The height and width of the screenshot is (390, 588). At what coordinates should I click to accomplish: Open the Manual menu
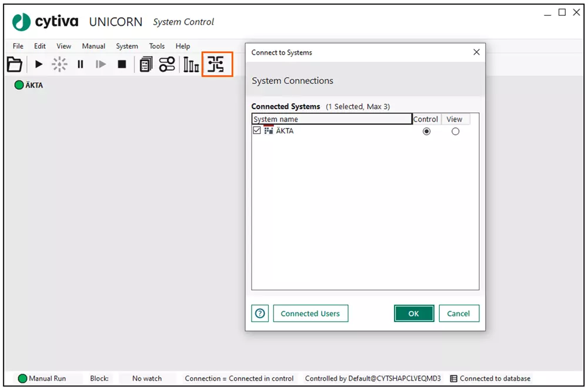pos(93,46)
